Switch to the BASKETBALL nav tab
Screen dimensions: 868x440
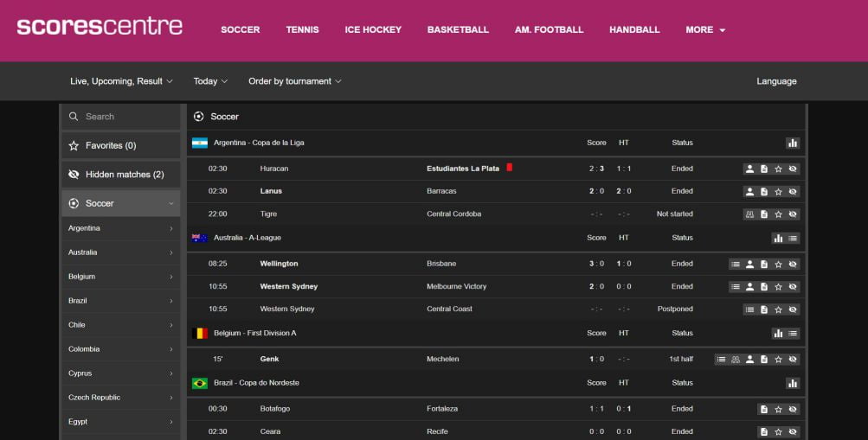pos(458,30)
